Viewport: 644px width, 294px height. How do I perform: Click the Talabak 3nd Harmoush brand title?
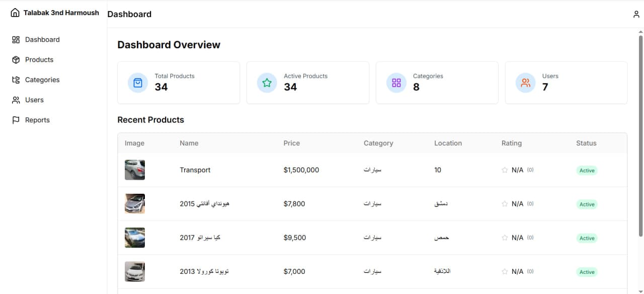coord(61,13)
